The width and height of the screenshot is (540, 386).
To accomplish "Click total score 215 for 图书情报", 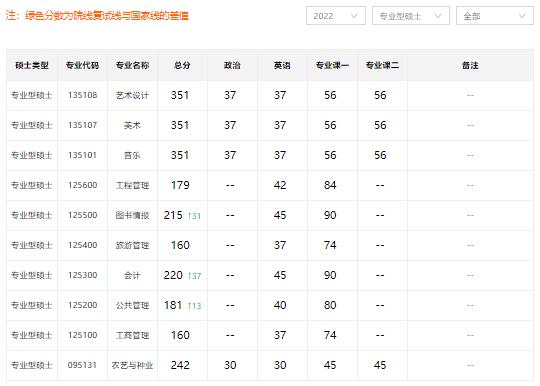I will pyautogui.click(x=173, y=215).
